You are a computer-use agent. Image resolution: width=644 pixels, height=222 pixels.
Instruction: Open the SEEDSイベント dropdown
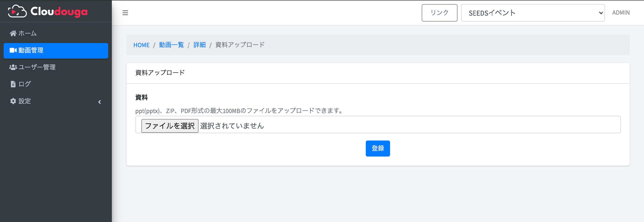click(533, 13)
